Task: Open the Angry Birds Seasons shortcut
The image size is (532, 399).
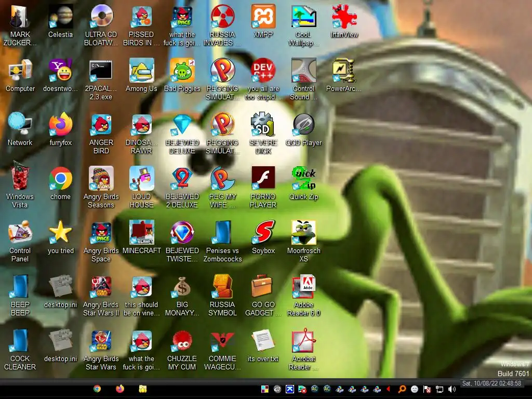Action: click(x=101, y=187)
